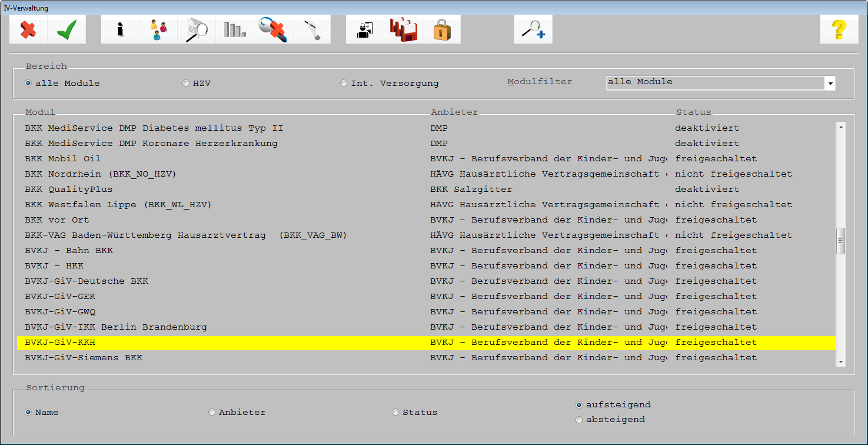Select 'BKK Westfalen Lippe (BKK_WL_HZV)' row
The width and height of the screenshot is (868, 445).
tap(427, 205)
